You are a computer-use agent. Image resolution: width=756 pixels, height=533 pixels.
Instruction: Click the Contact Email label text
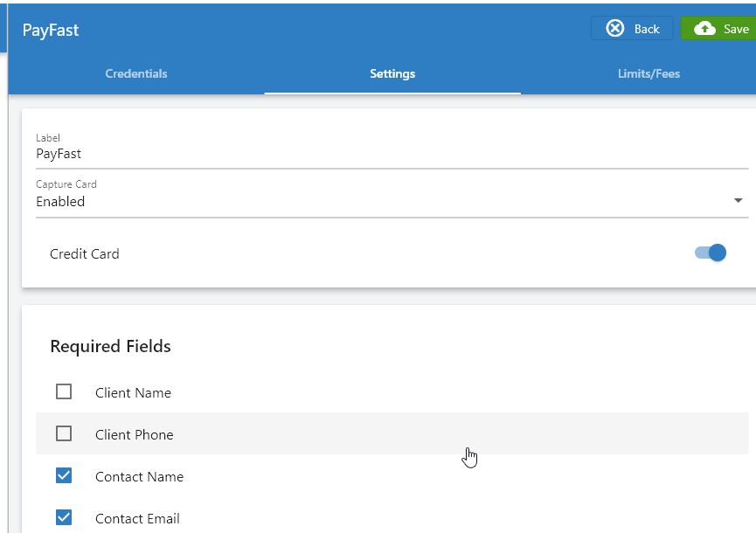(x=137, y=518)
